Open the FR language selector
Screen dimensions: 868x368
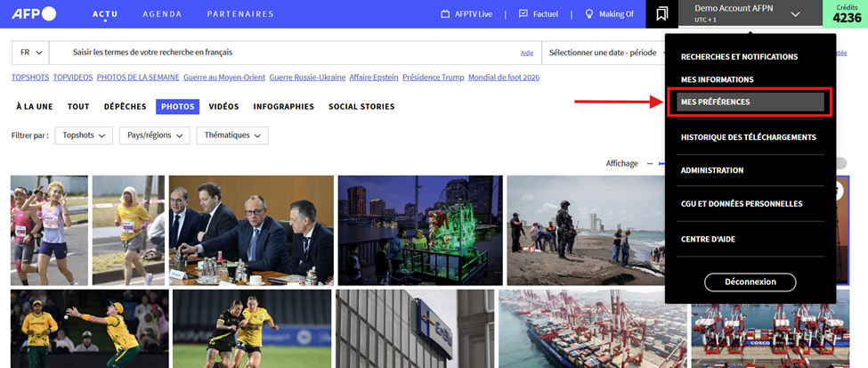coord(29,53)
